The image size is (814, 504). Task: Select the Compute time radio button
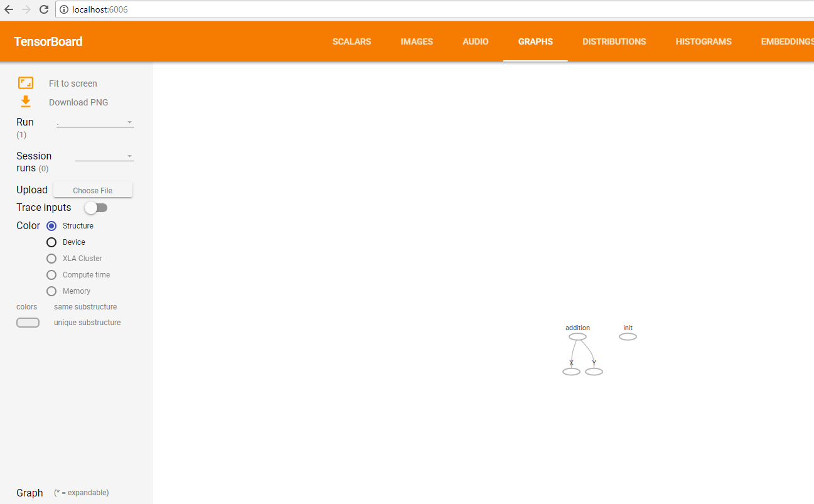click(51, 275)
